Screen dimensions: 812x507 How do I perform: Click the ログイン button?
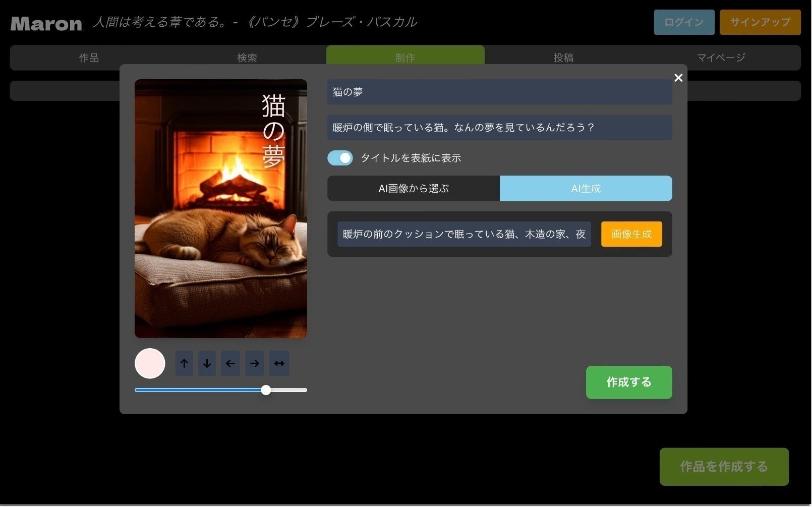(683, 22)
